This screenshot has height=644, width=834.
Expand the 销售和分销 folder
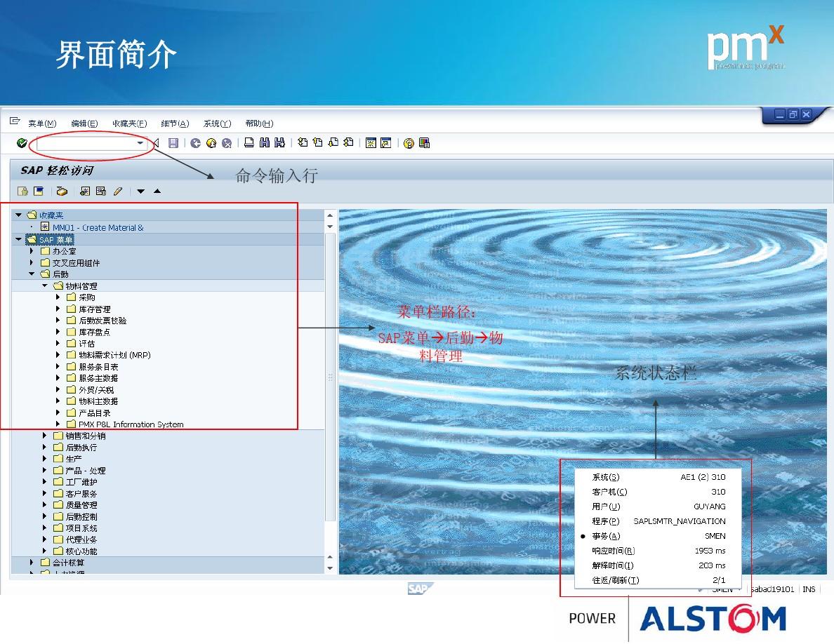click(45, 435)
